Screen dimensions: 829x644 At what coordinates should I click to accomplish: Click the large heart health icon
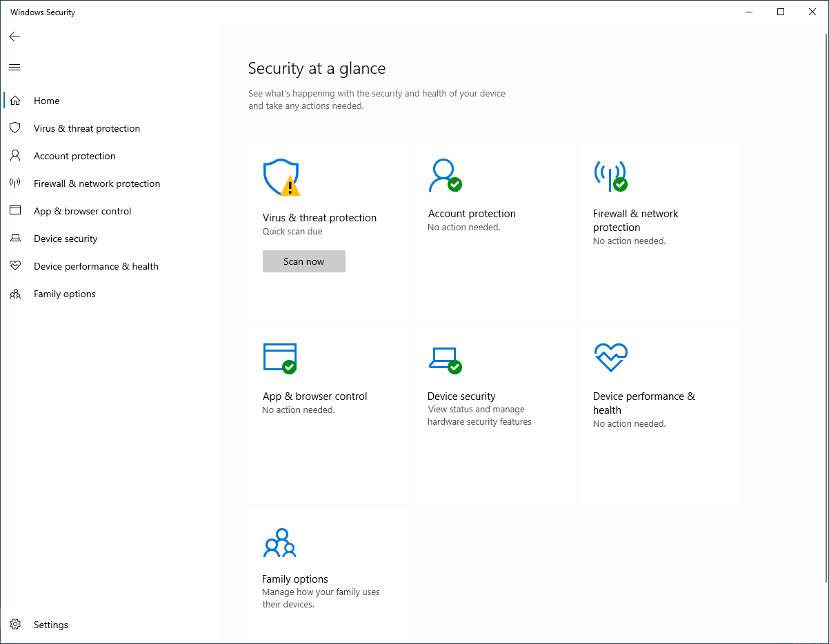[x=610, y=358]
